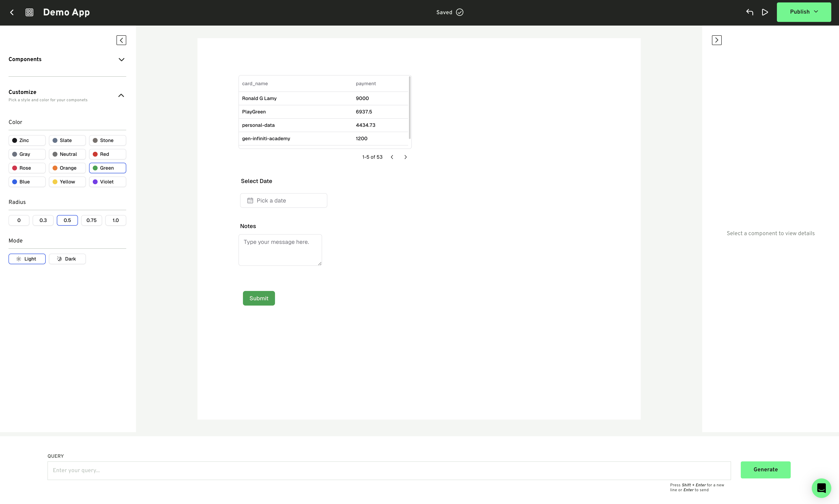This screenshot has height=504, width=839.
Task: Open the apps grid icon
Action: point(30,13)
